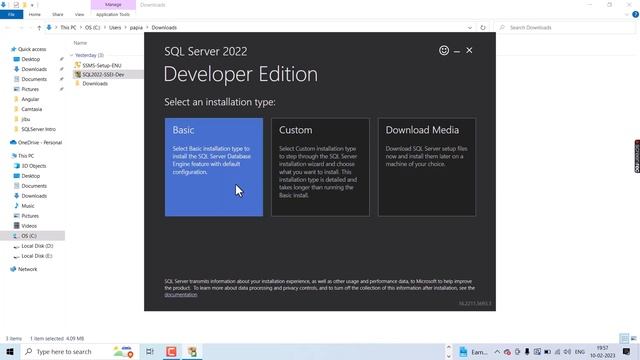The height and width of the screenshot is (360, 640).
Task: Click papia in the address breadcrumb
Action: coord(136,28)
